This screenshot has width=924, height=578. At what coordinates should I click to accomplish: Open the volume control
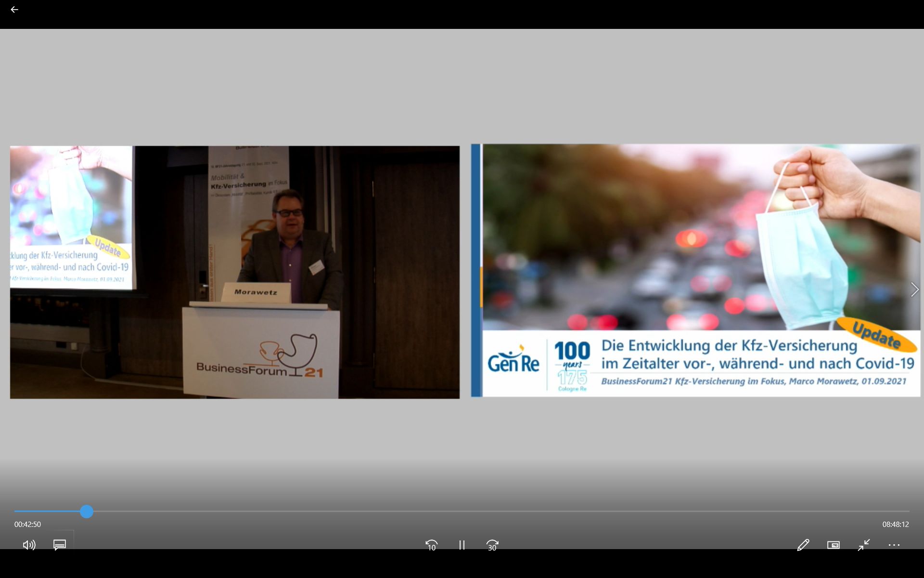point(29,545)
